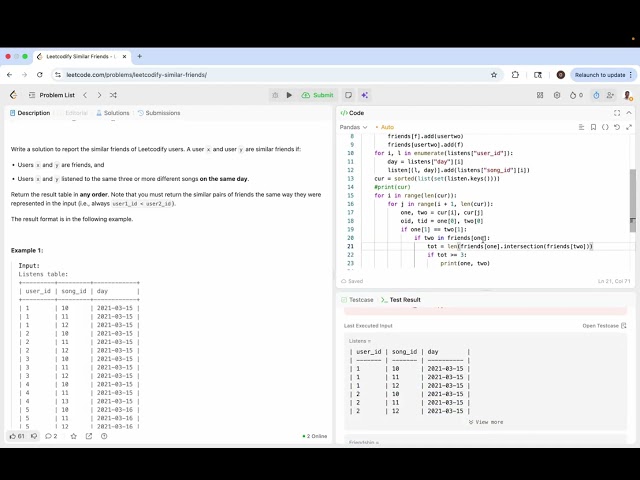Open a new browser tab
Viewport: 640px width, 480px height.
pos(140,56)
